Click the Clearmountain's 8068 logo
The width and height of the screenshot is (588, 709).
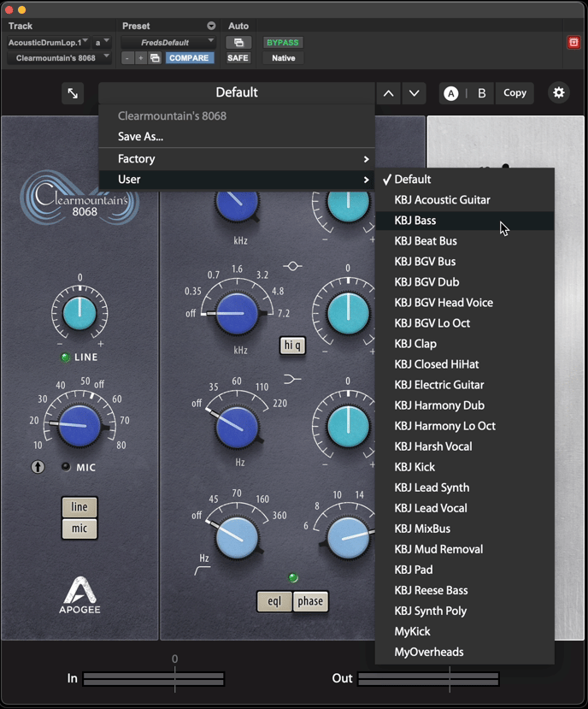coord(79,199)
